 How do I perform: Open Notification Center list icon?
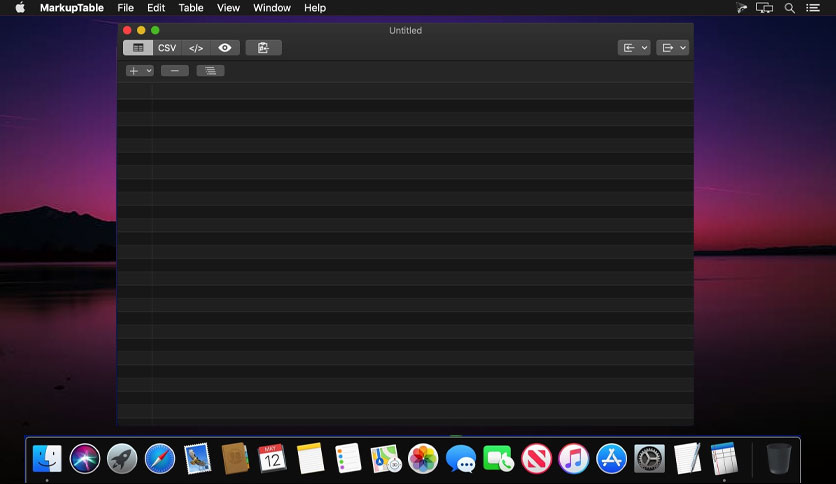pos(813,8)
